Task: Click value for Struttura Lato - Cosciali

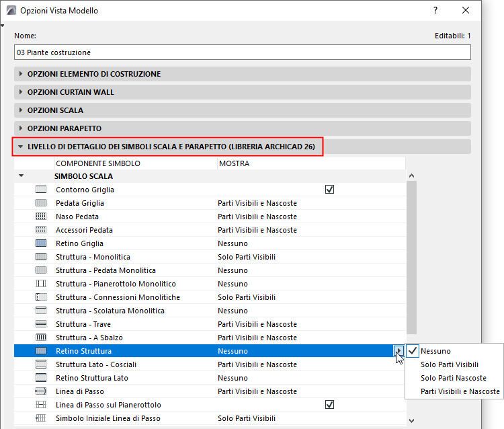Action: coord(257,364)
